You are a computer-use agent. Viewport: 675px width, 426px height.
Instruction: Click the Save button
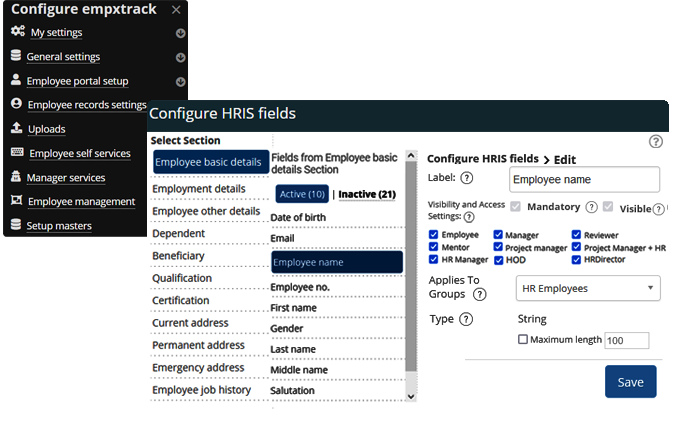click(631, 382)
